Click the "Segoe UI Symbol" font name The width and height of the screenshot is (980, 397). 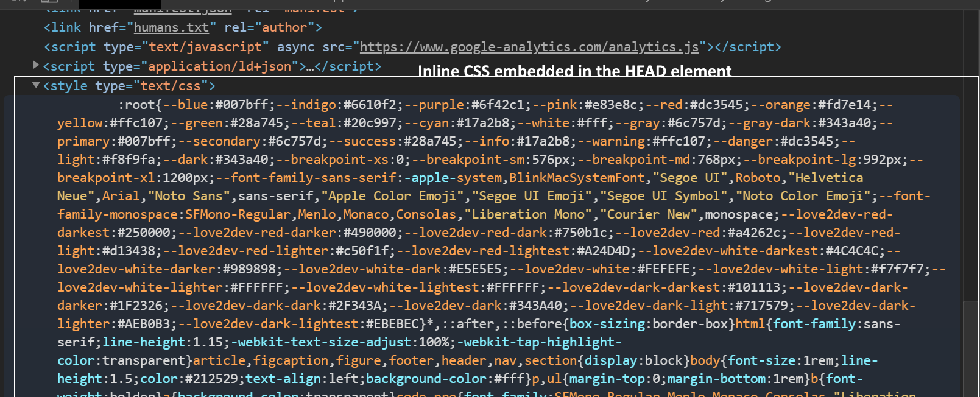(664, 196)
